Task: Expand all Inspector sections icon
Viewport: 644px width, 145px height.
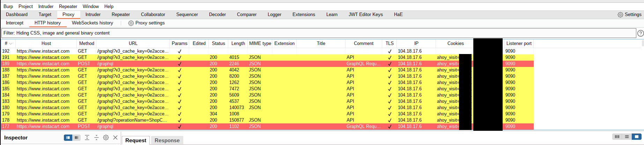Action: point(87,138)
